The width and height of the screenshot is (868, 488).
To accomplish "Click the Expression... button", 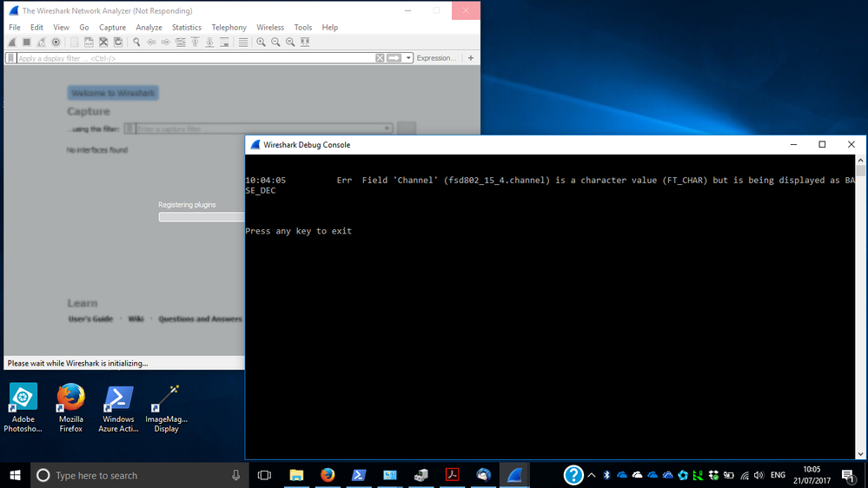I will pyautogui.click(x=436, y=58).
